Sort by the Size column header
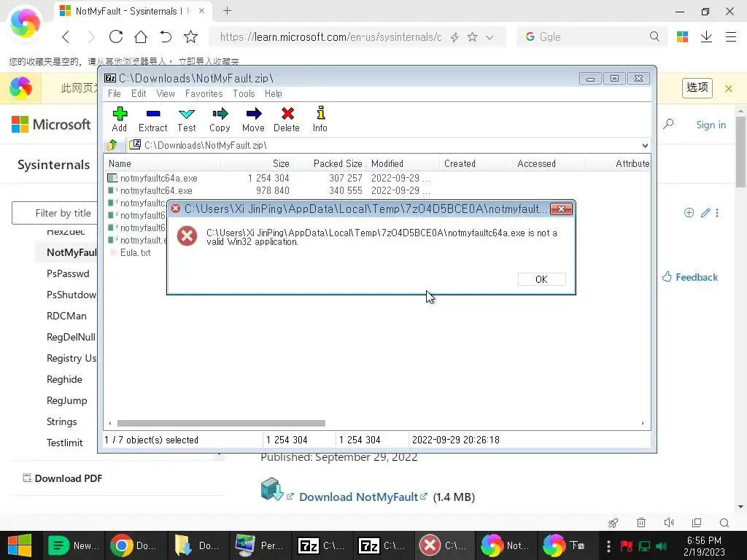The width and height of the screenshot is (747, 560). tap(257, 163)
